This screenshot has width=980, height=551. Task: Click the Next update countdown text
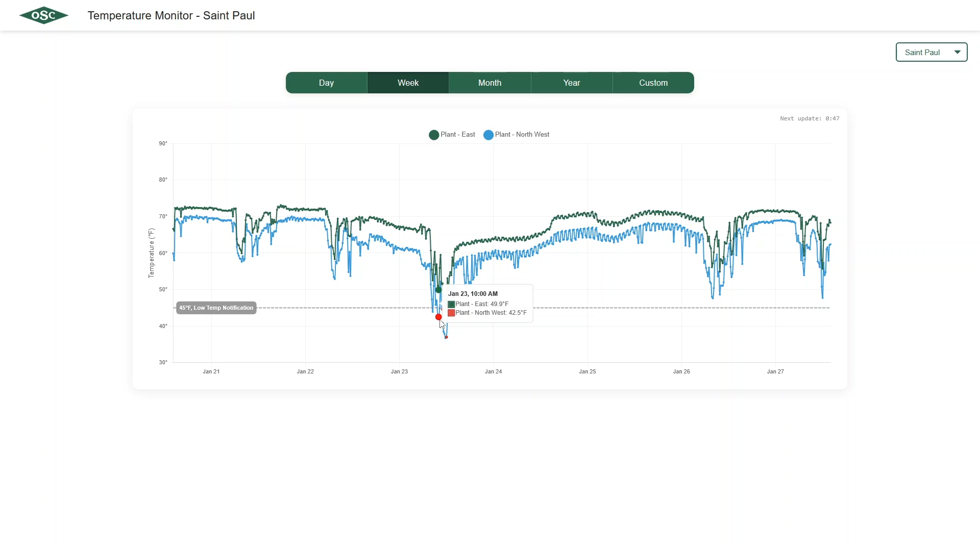[809, 118]
